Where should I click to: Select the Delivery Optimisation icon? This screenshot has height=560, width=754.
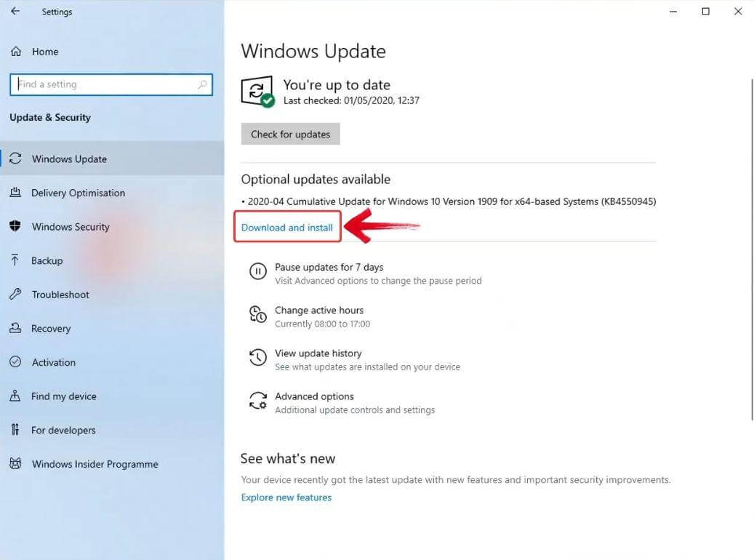[x=17, y=193]
